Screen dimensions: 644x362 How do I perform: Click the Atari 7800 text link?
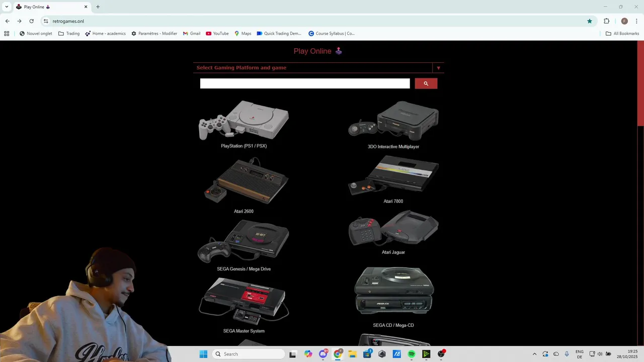click(393, 201)
